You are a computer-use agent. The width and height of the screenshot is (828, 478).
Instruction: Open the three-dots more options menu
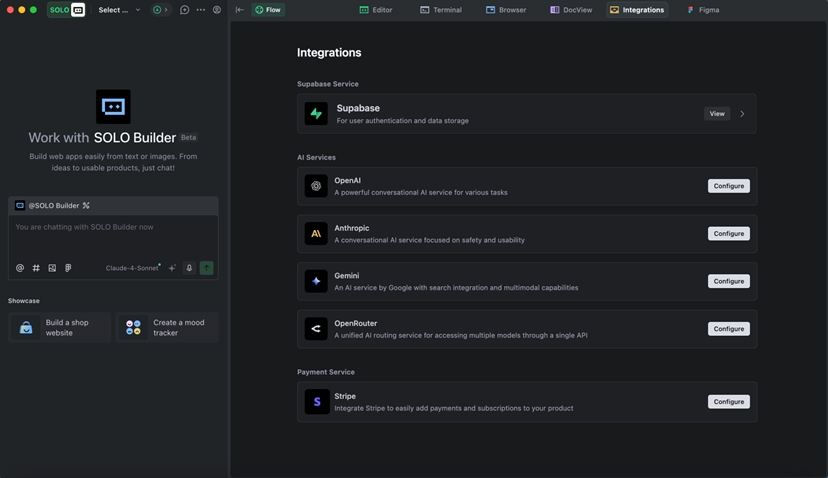(201, 10)
